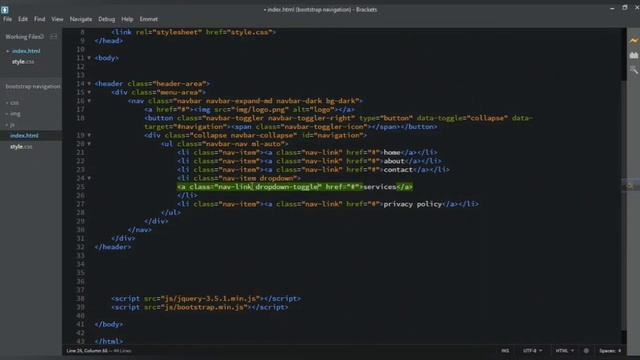Open the Edit menu
This screenshot has height=360, width=640.
pyautogui.click(x=23, y=19)
